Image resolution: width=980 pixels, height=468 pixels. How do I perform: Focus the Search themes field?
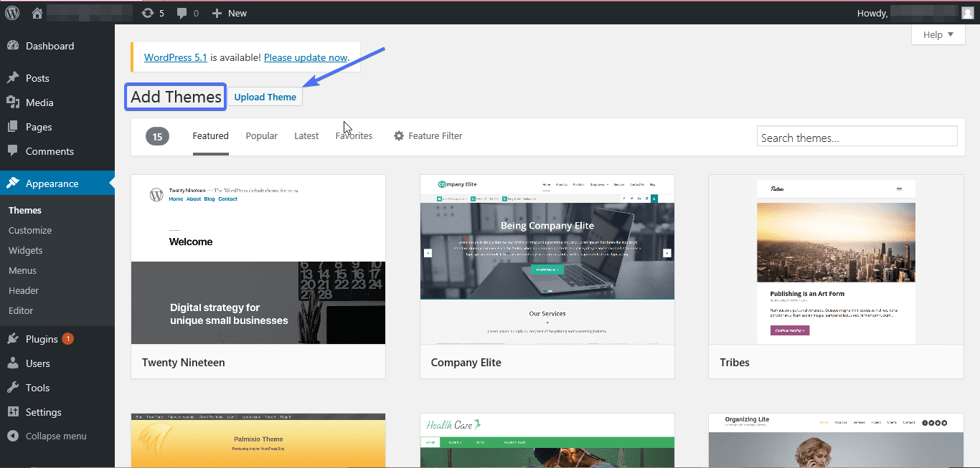[857, 138]
